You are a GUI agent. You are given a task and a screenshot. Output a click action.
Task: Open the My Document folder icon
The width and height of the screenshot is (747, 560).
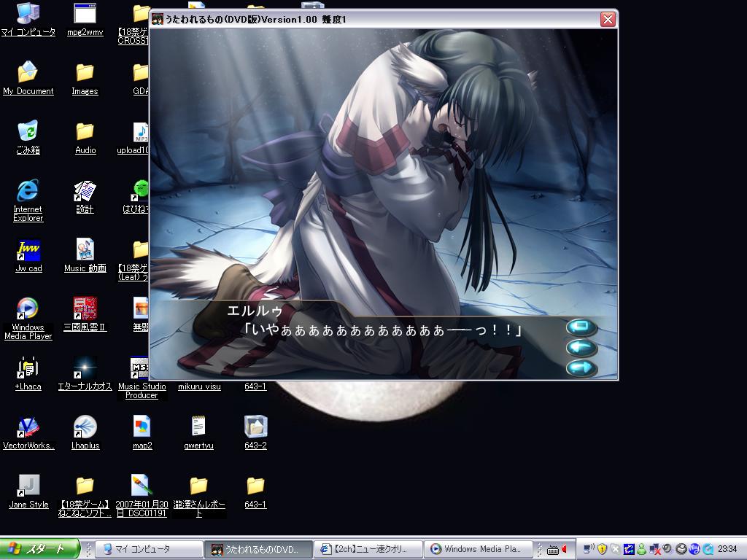click(28, 78)
